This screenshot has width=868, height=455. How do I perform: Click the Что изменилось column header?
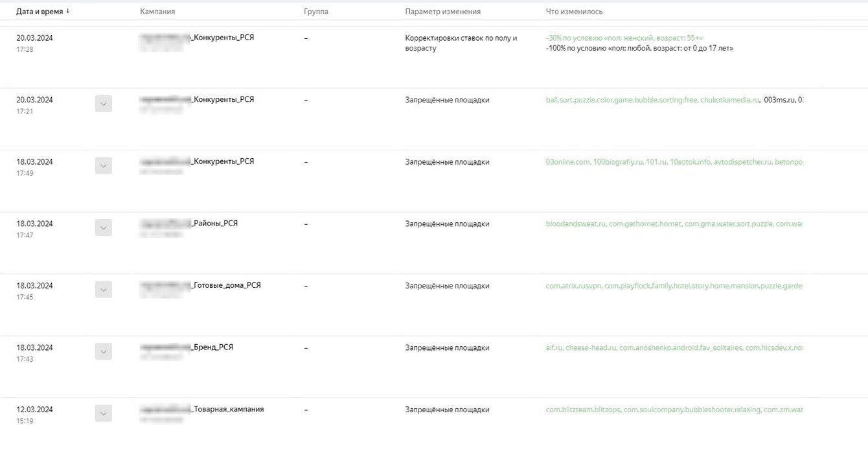574,12
